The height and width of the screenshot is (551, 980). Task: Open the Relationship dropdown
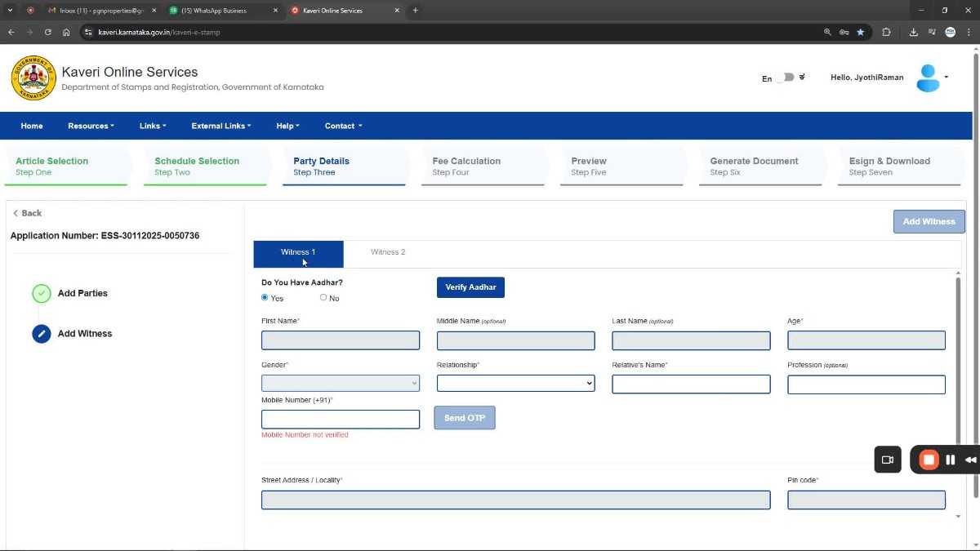515,384
